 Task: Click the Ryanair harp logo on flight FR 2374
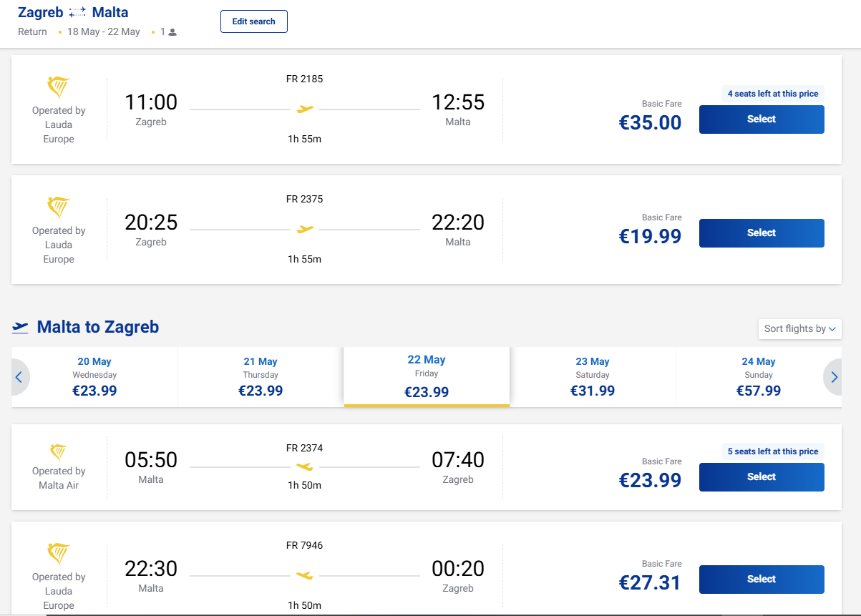point(59,451)
